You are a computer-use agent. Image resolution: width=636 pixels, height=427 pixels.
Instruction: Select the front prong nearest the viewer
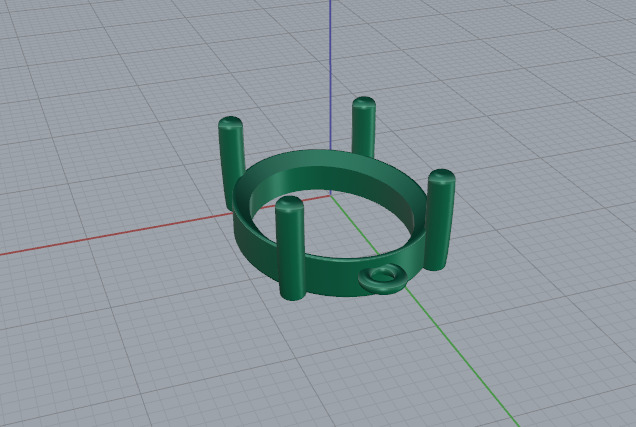(290, 248)
